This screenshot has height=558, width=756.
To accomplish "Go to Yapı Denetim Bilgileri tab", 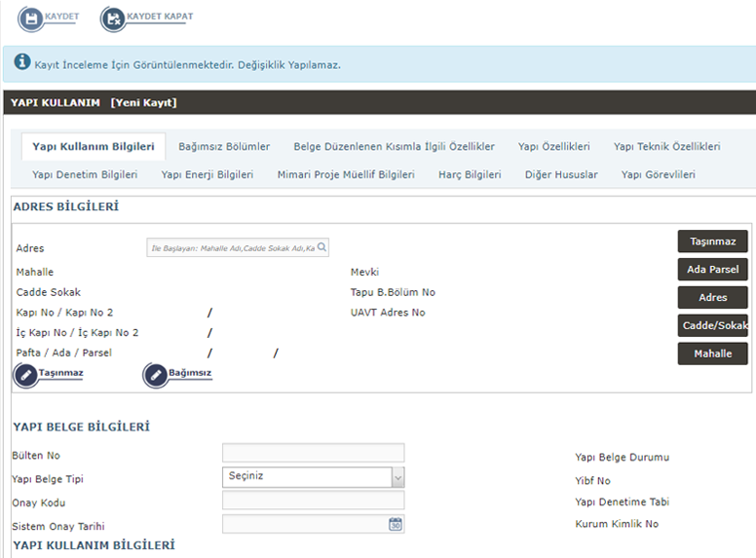I will click(x=85, y=175).
